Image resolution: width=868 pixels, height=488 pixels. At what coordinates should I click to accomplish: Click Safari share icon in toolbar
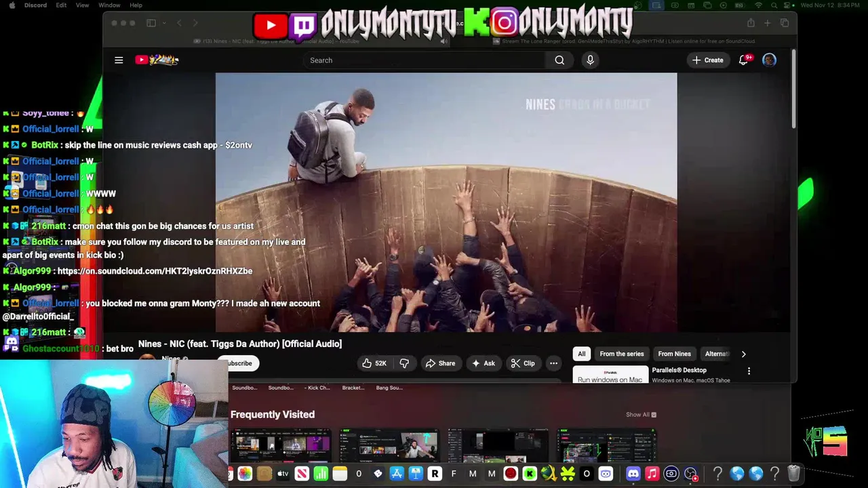(751, 23)
